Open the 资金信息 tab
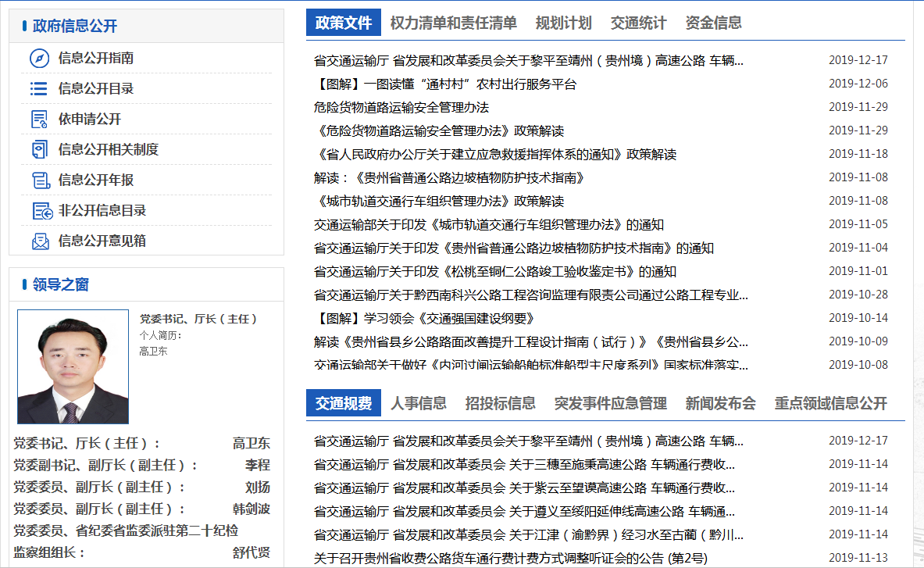Viewport: 924px width, 568px height. click(713, 23)
